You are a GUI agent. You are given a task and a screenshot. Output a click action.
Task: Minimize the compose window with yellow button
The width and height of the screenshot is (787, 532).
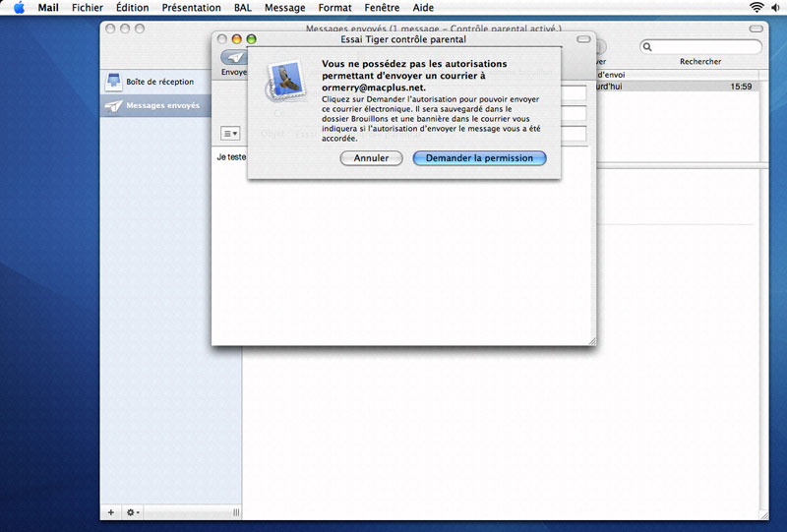pyautogui.click(x=236, y=39)
